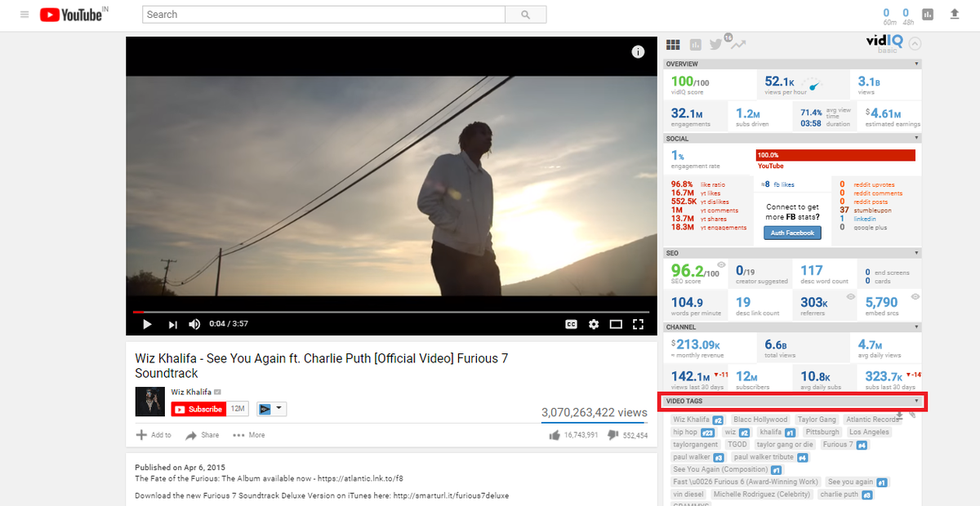
Task: Open the vidIQ trend line tab icon
Action: pyautogui.click(x=738, y=45)
